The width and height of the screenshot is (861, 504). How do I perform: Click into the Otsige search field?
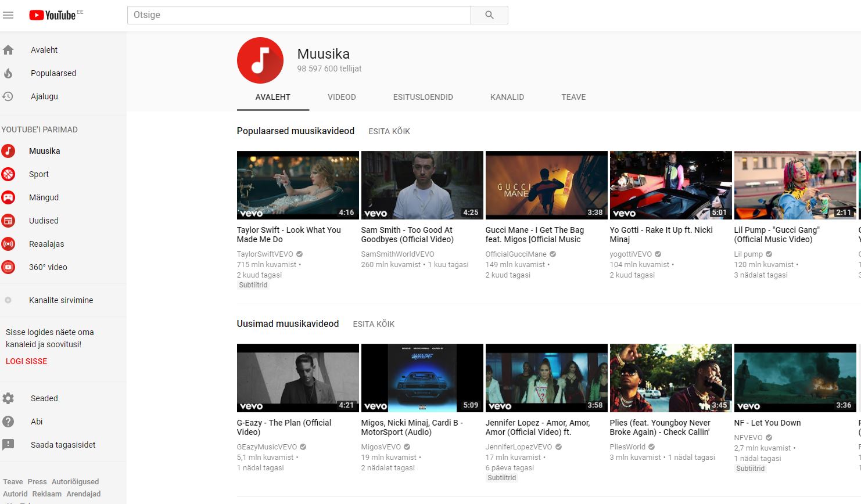click(299, 15)
